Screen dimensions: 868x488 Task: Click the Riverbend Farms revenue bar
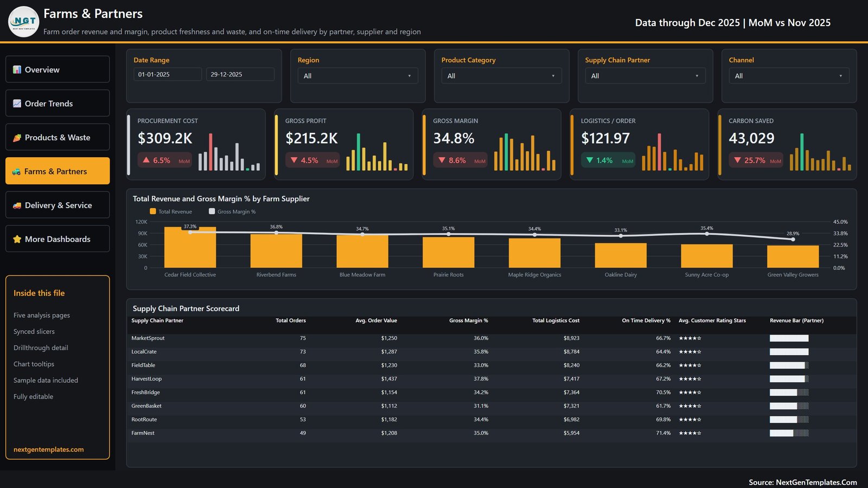(276, 251)
